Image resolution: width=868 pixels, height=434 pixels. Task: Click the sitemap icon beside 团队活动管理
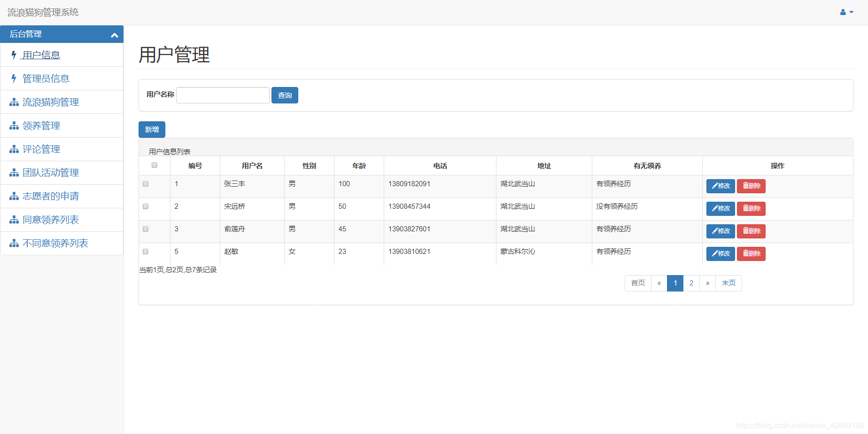coord(14,173)
